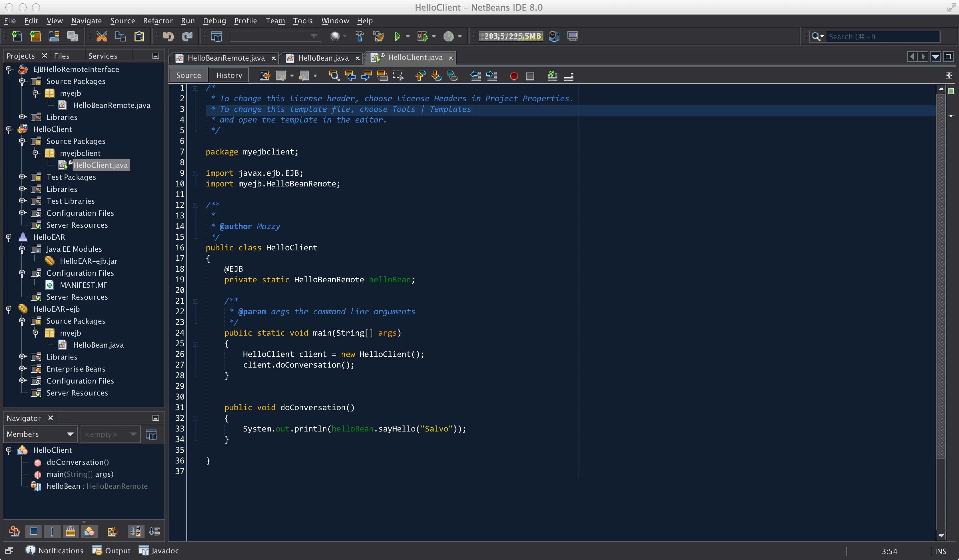959x560 pixels.
Task: Toggle Show Non-Public Members lock filter
Action: [x=70, y=531]
